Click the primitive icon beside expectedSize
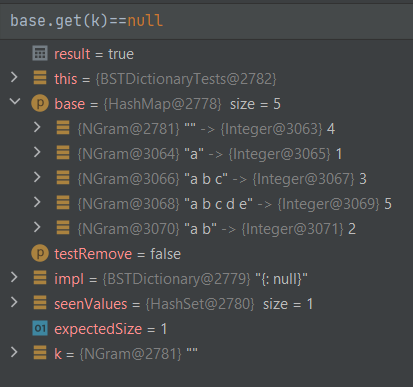 click(x=40, y=328)
